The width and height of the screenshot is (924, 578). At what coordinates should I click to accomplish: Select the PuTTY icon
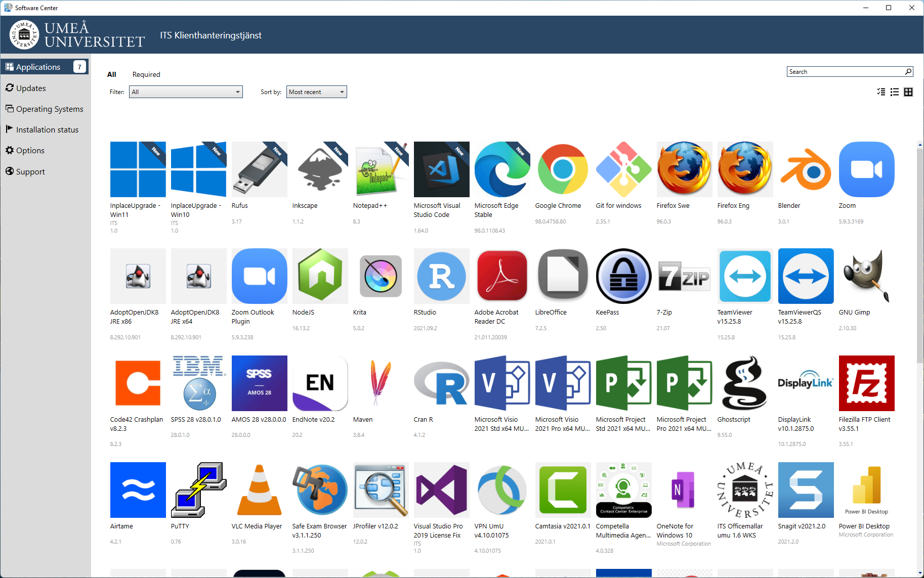pyautogui.click(x=198, y=490)
